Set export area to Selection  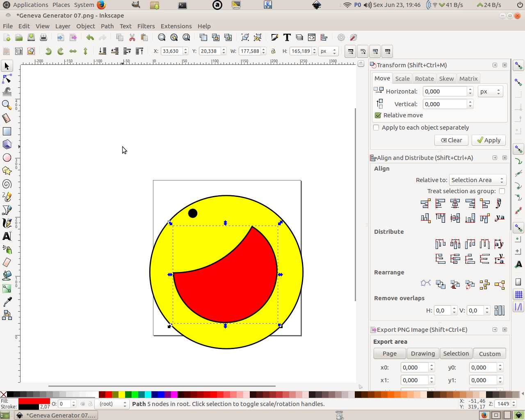pyautogui.click(x=456, y=354)
